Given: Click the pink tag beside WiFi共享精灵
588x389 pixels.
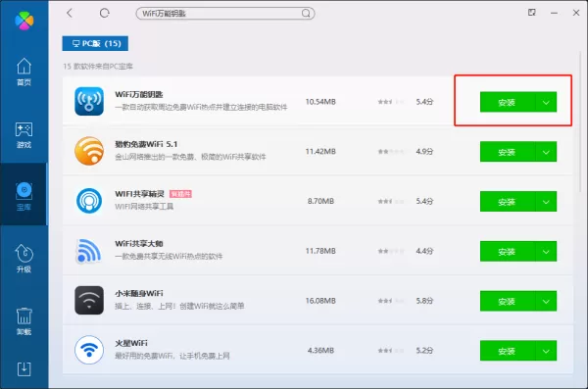Looking at the screenshot, I should (x=180, y=194).
